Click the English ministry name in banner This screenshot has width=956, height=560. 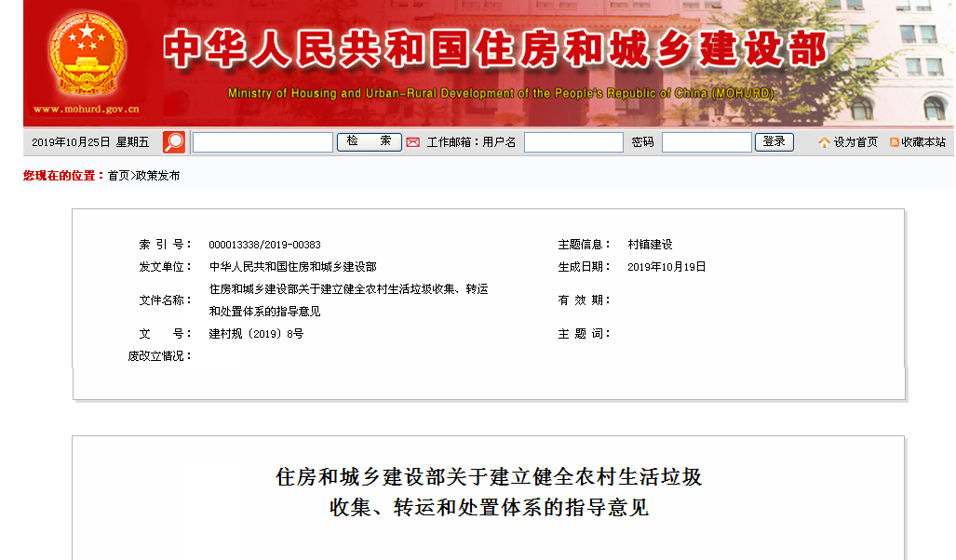501,93
